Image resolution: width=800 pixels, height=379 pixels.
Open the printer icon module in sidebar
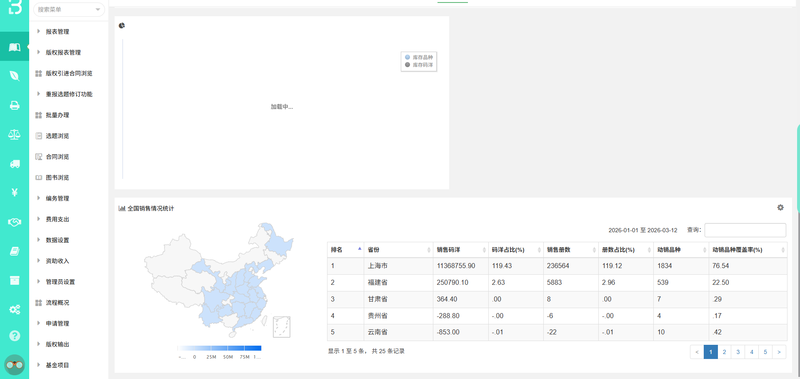point(14,106)
